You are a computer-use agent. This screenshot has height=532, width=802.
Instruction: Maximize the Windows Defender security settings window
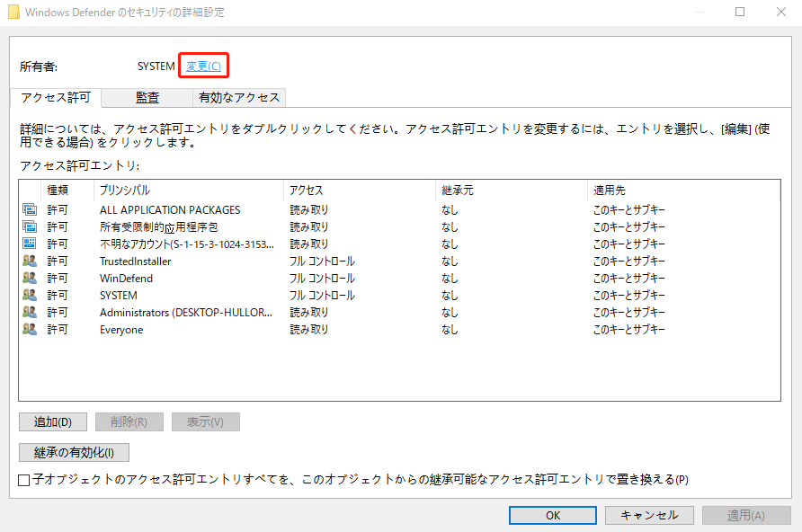(x=740, y=12)
